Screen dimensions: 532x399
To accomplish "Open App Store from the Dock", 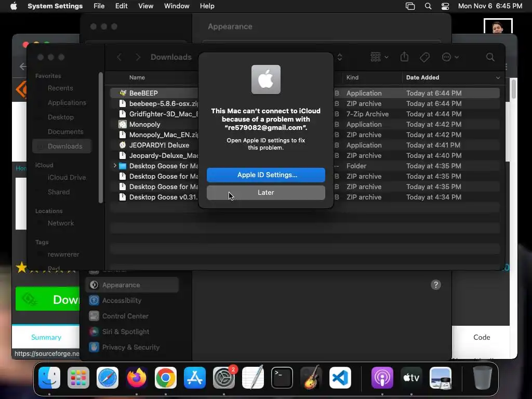I will [195, 378].
